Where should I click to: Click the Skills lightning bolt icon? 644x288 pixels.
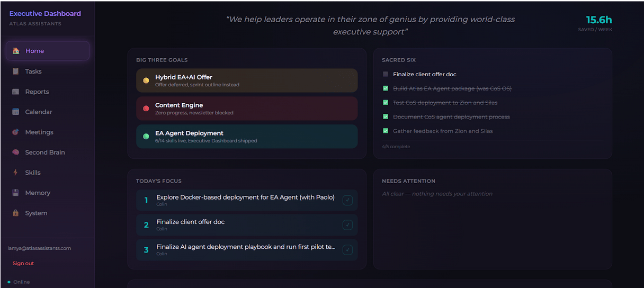[16, 173]
